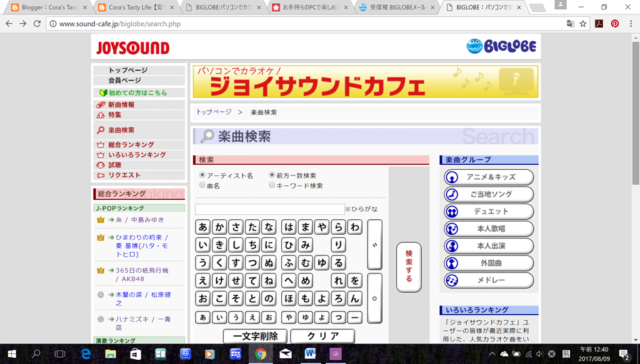Click the Pinterest extension icon

(615, 24)
